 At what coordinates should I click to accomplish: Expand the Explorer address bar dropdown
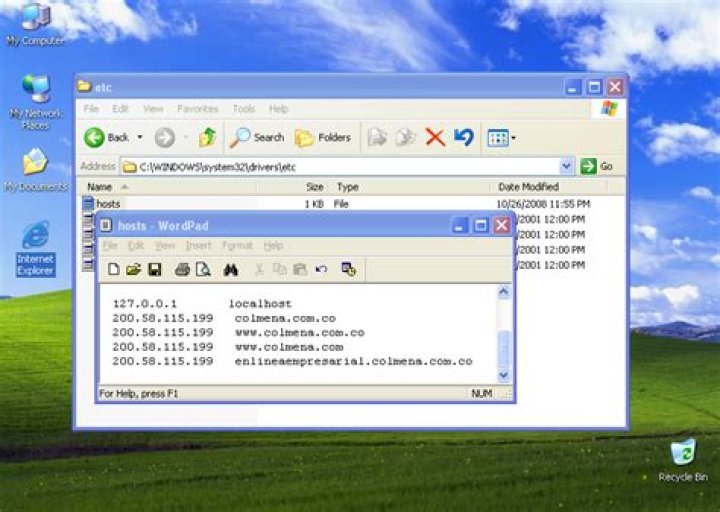pyautogui.click(x=567, y=166)
